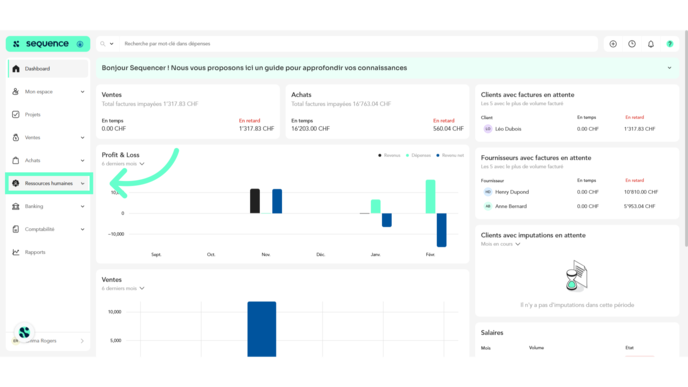Click client Léo Dubois row
Screen dimensions: 688x387
577,129
